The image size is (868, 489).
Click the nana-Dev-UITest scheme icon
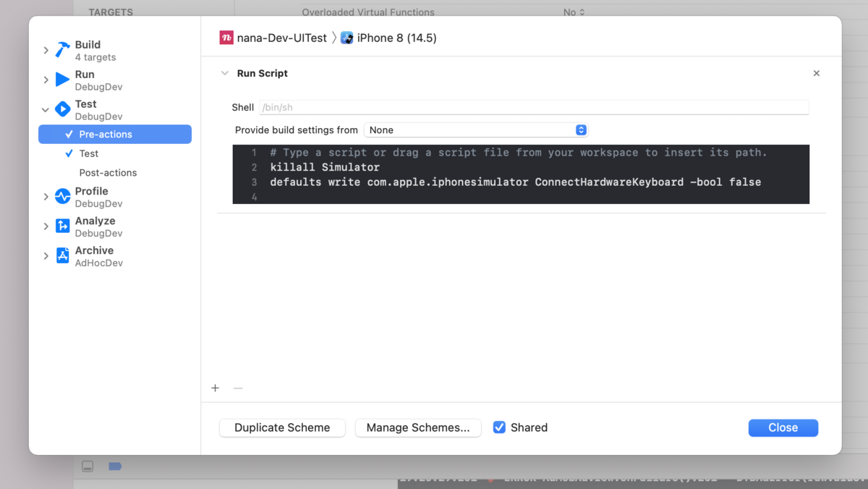pos(226,38)
